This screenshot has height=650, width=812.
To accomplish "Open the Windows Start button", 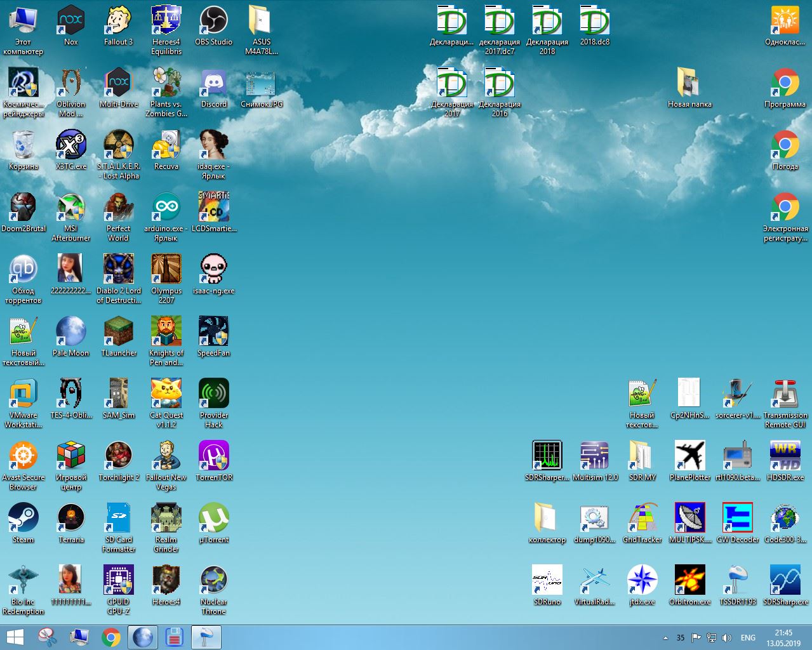I will click(x=15, y=637).
